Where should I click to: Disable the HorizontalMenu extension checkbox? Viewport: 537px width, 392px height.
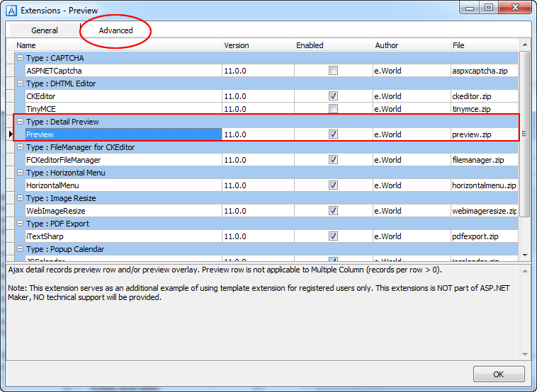[x=333, y=185]
